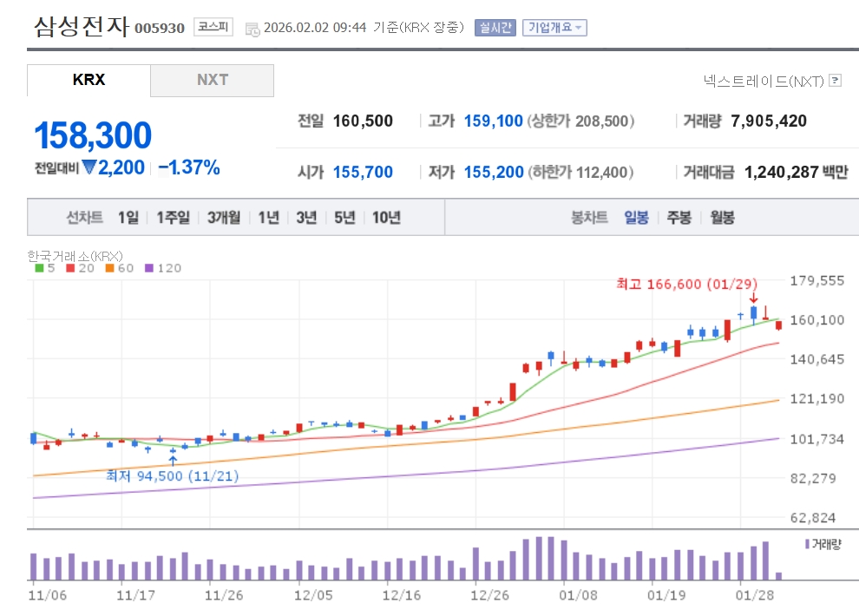Select the 월봉 monthly candle chart
Viewport: 859px width, 616px height.
722,218
